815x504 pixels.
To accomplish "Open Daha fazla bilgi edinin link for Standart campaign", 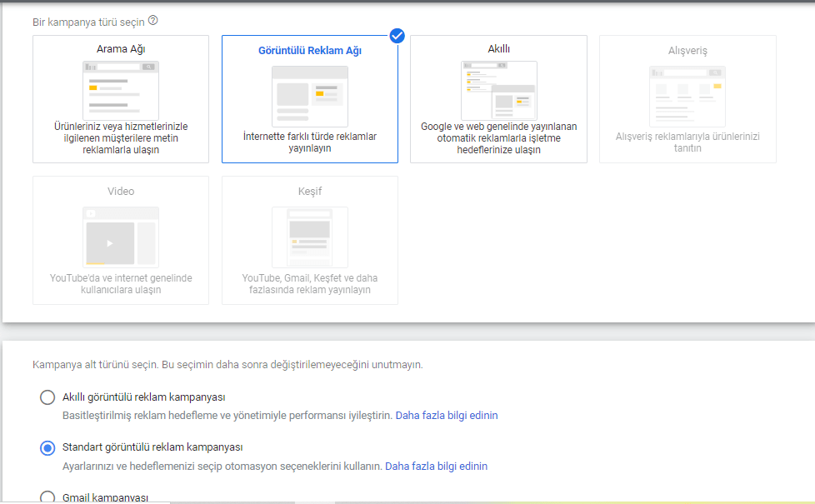I will (436, 467).
